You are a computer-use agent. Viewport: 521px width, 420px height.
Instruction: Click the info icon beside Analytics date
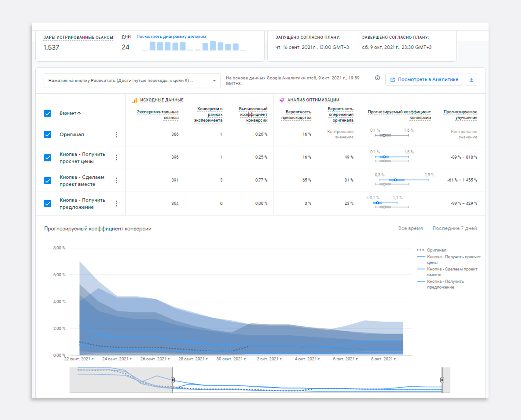coord(377,78)
